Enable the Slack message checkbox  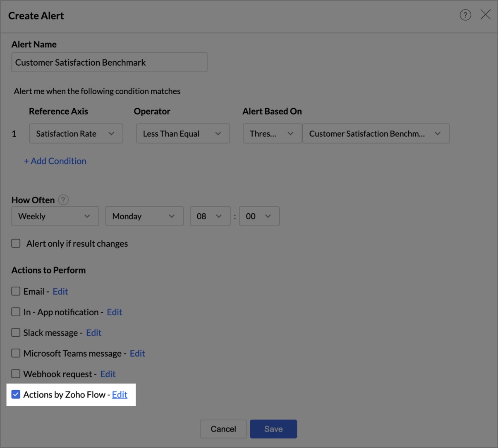(16, 333)
